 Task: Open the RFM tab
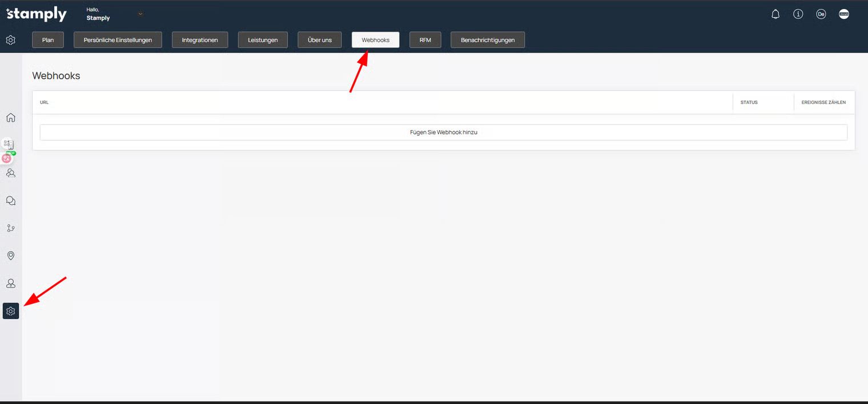pyautogui.click(x=425, y=40)
